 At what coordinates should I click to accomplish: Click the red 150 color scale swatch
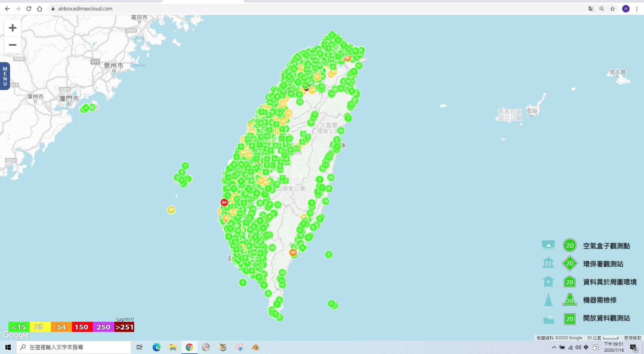tap(82, 327)
